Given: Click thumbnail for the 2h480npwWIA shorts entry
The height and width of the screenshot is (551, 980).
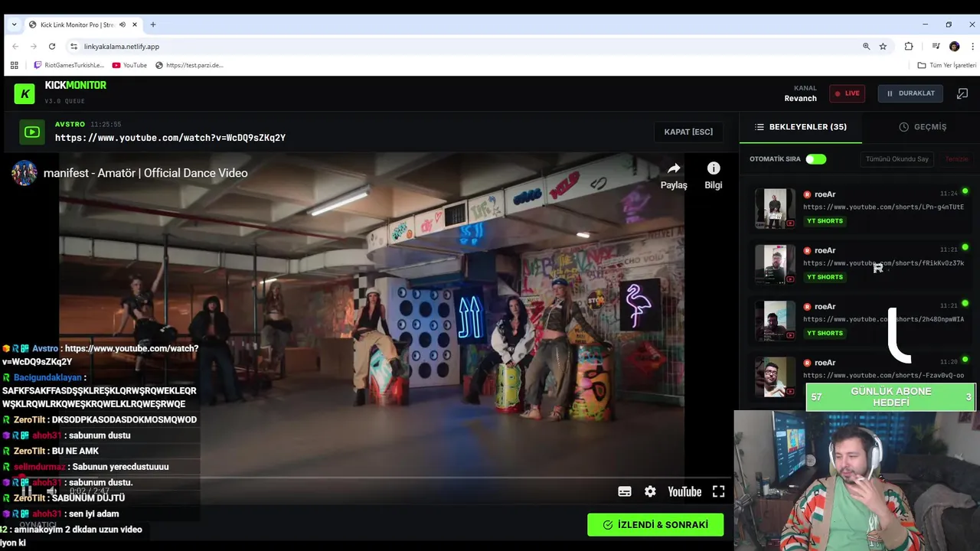Looking at the screenshot, I should click(x=775, y=321).
